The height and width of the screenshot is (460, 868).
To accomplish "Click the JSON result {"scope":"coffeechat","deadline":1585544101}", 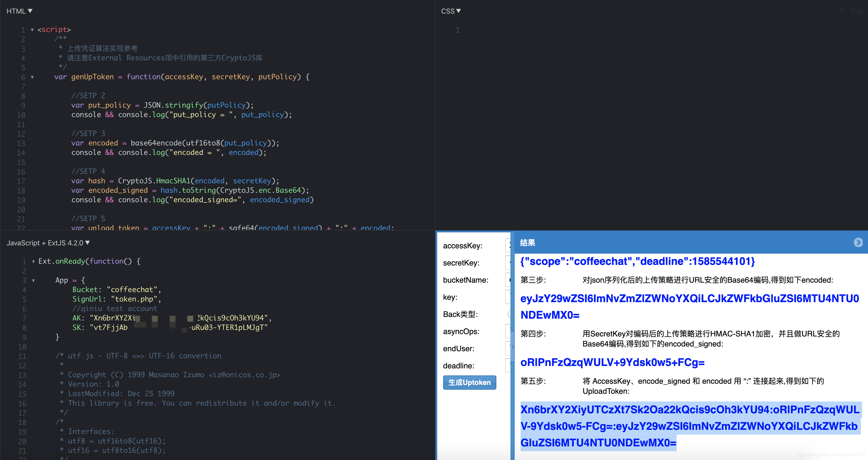I will pos(638,261).
